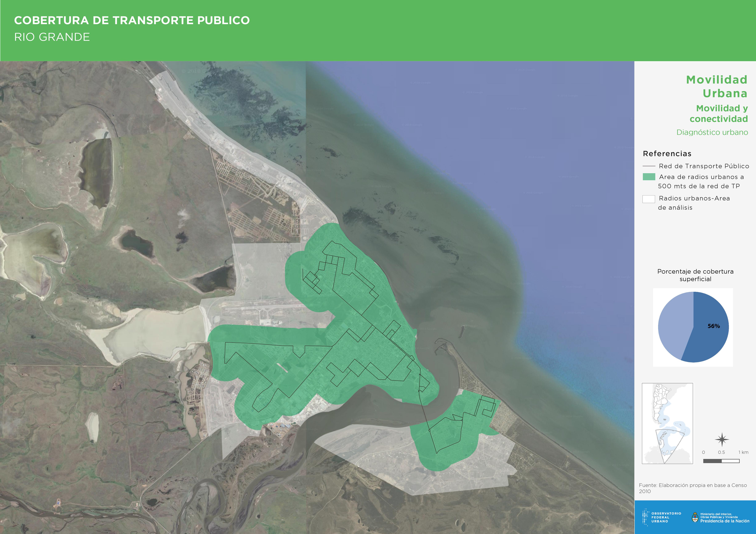Click the '1 km' scale label

(x=744, y=452)
